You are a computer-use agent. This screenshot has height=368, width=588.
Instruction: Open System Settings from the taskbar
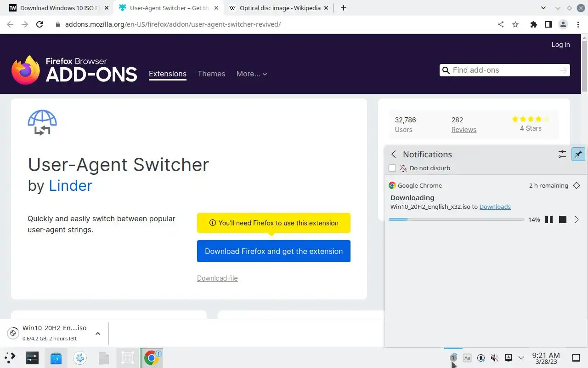click(x=32, y=357)
